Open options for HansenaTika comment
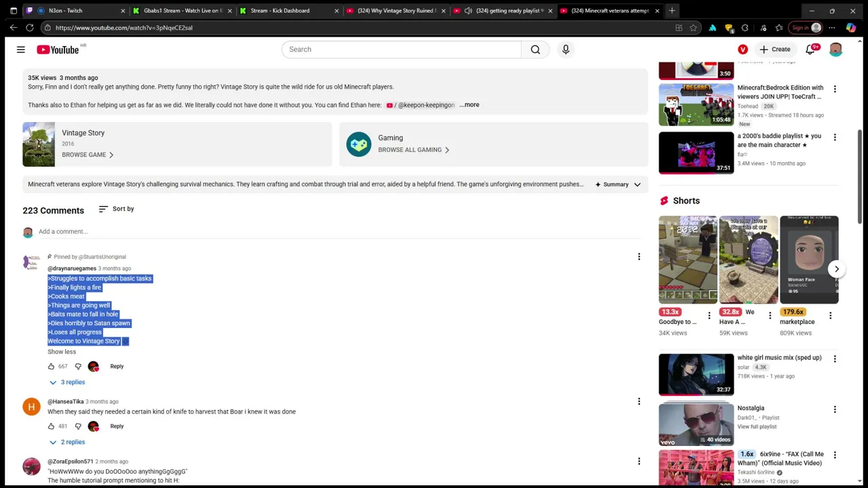 (x=639, y=402)
